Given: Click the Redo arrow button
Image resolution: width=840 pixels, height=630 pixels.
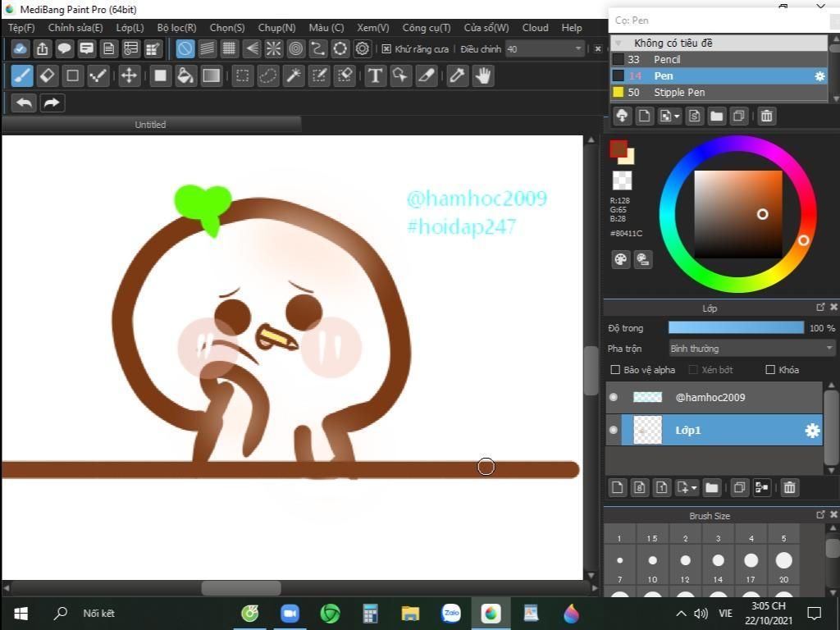Looking at the screenshot, I should pos(52,103).
